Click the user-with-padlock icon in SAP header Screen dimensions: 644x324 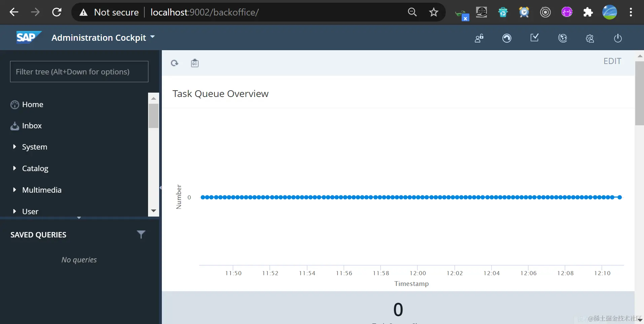479,38
